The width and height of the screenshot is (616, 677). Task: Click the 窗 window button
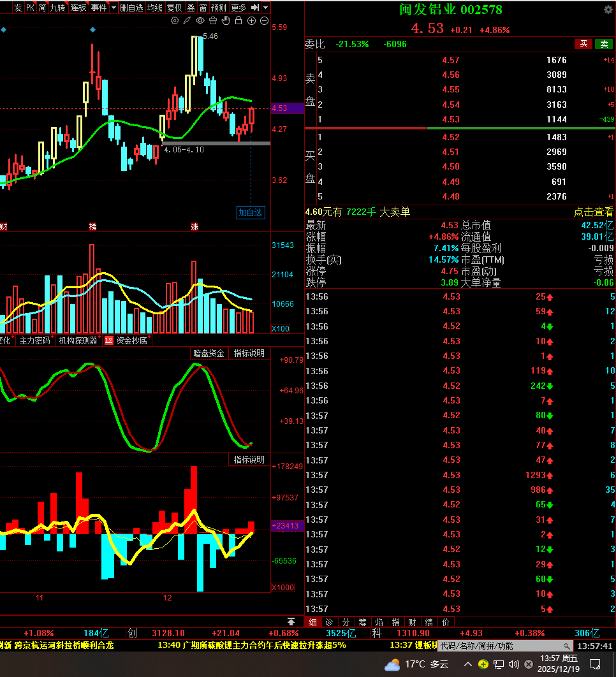pos(203,8)
